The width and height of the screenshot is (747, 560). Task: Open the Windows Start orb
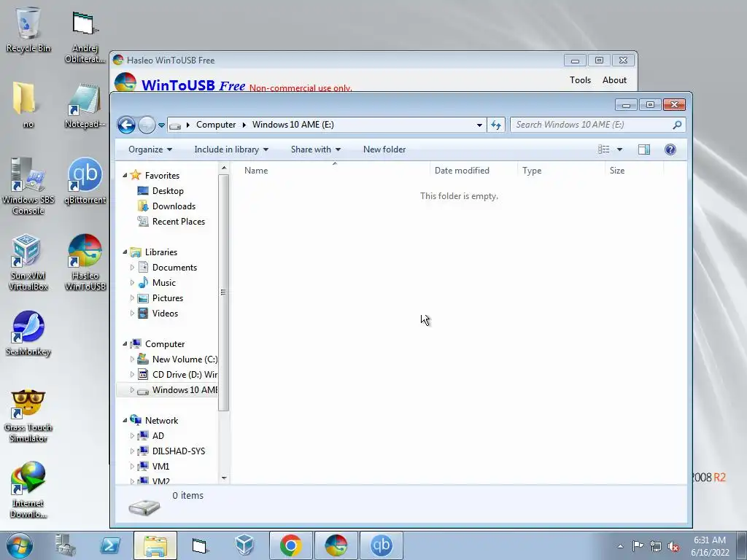[x=19, y=545]
